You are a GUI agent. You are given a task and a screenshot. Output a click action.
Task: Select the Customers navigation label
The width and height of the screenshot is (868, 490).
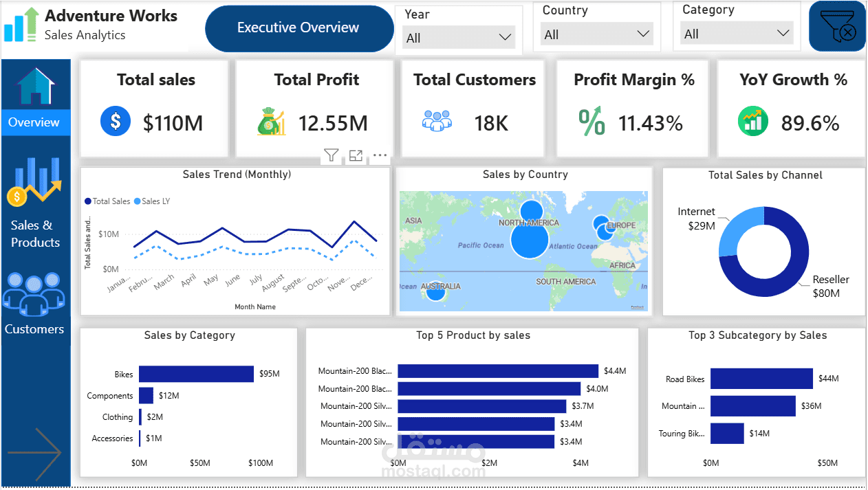[34, 329]
